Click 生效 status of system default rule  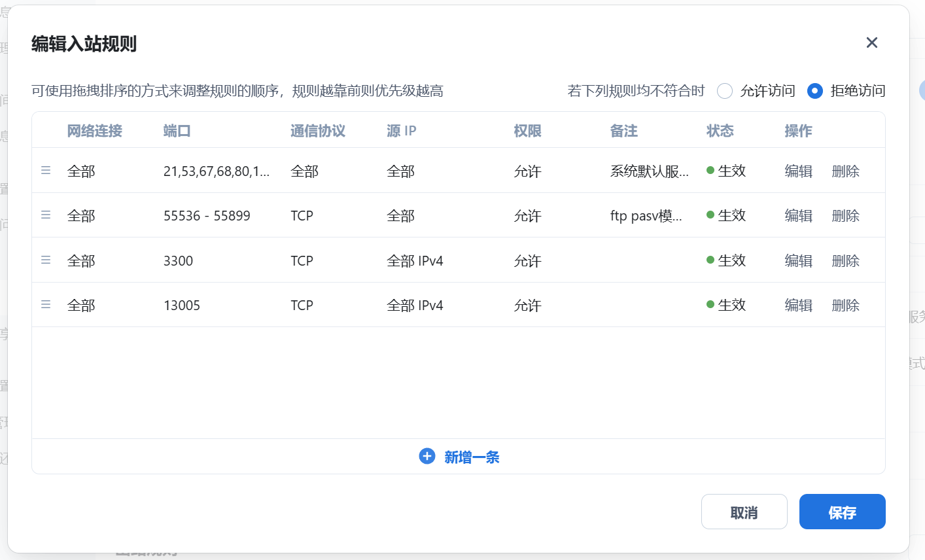(x=726, y=171)
